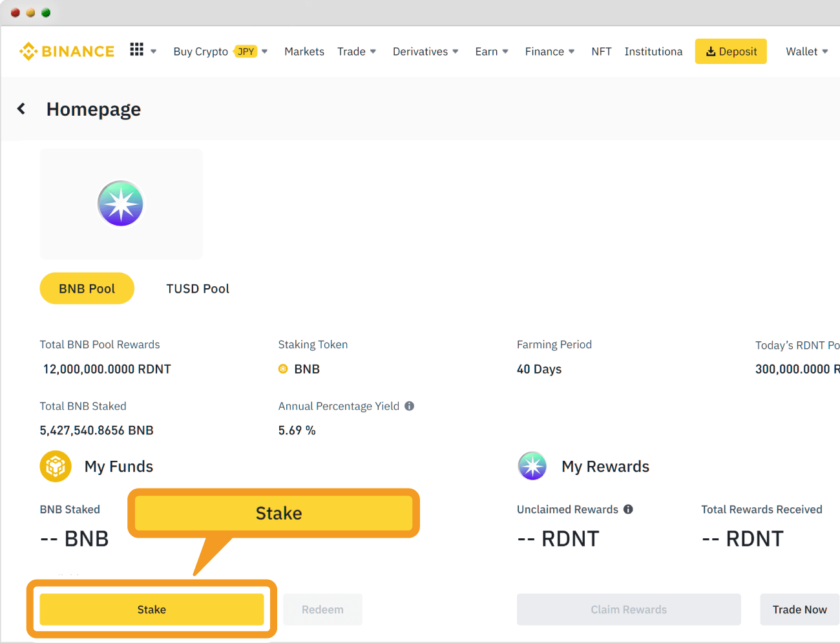Image resolution: width=840 pixels, height=643 pixels.
Task: Click the Stake button under My Funds
Action: click(152, 609)
